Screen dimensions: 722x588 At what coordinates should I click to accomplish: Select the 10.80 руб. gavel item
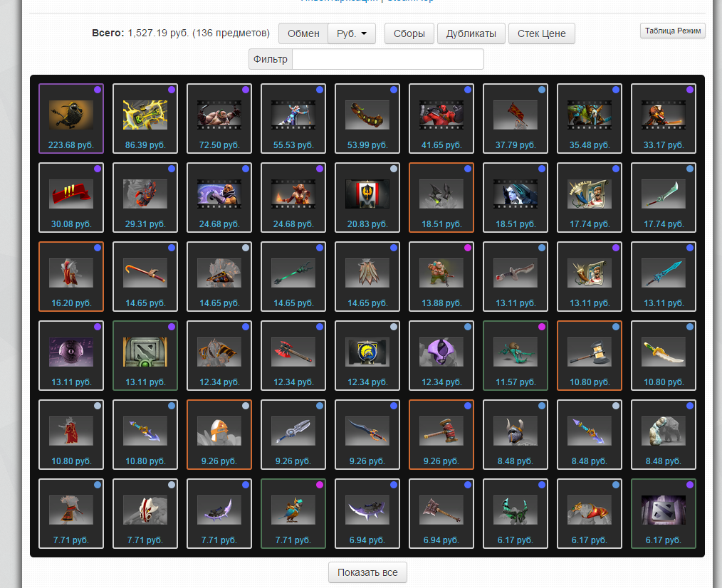pyautogui.click(x=590, y=355)
